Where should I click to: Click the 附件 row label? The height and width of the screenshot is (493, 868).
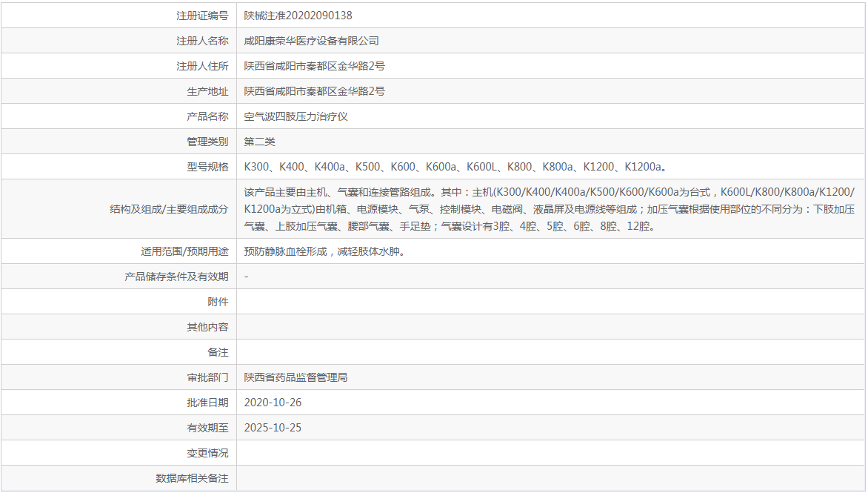[218, 302]
